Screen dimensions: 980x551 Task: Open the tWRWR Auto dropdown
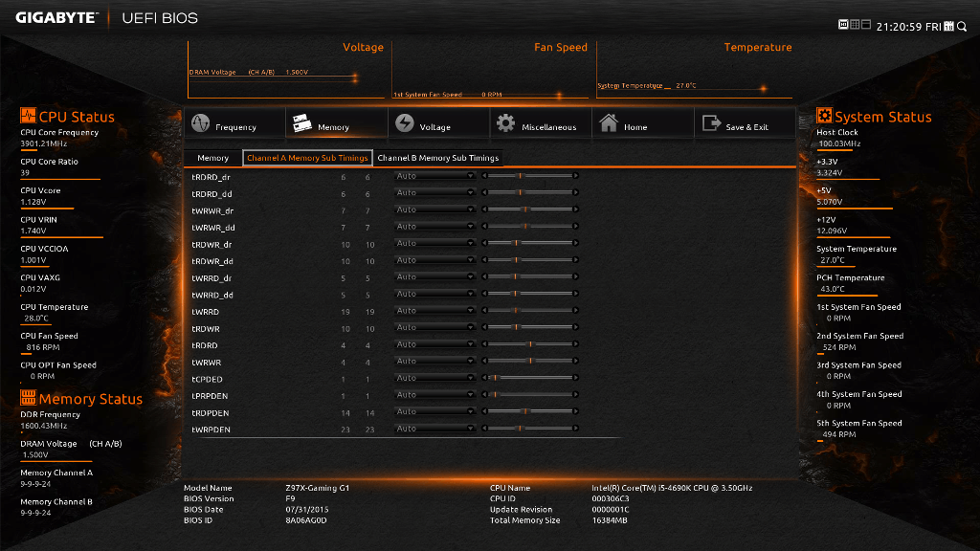tap(434, 362)
